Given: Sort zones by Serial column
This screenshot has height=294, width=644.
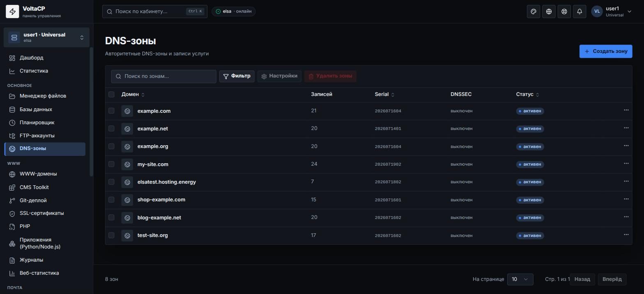Looking at the screenshot, I should click(x=384, y=94).
